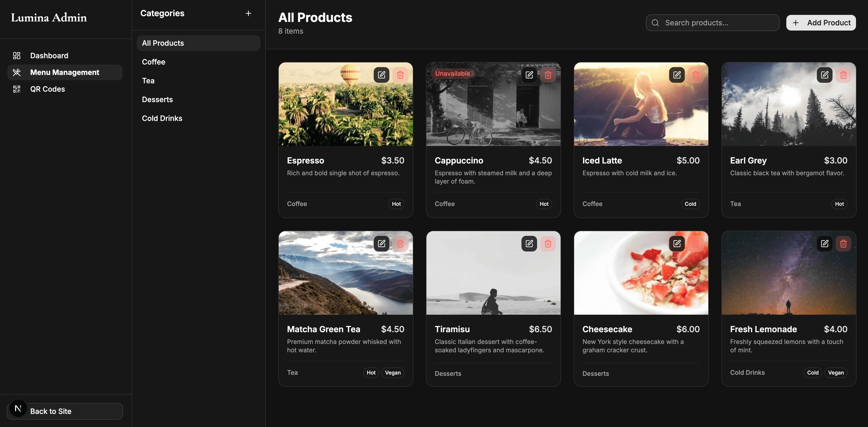868x427 pixels.
Task: Add a new category with plus icon
Action: coord(248,13)
